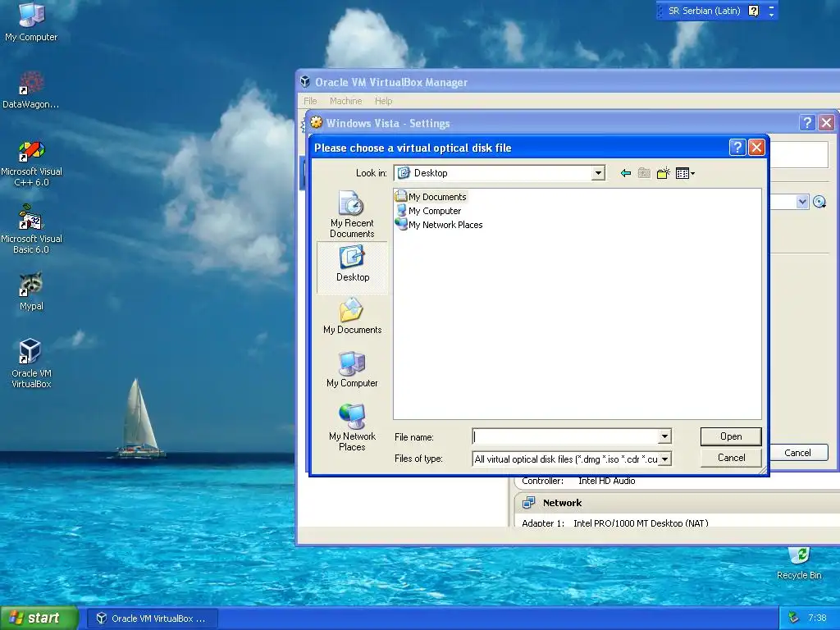Select My Documents in the file list

point(431,197)
